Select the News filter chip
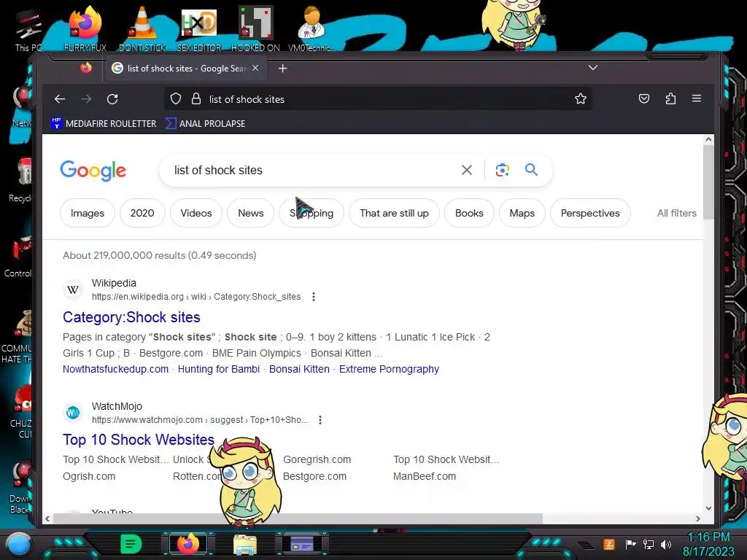The image size is (747, 560). pos(251,214)
